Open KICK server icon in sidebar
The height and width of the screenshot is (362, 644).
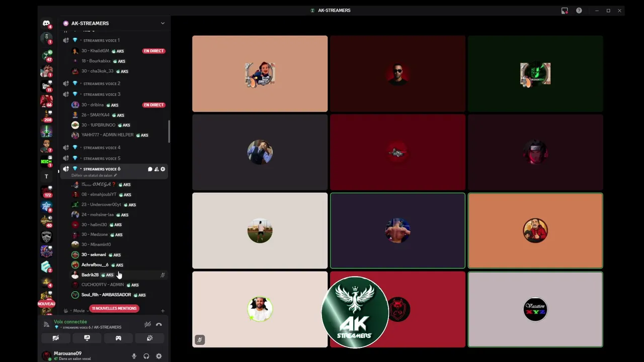point(46,161)
